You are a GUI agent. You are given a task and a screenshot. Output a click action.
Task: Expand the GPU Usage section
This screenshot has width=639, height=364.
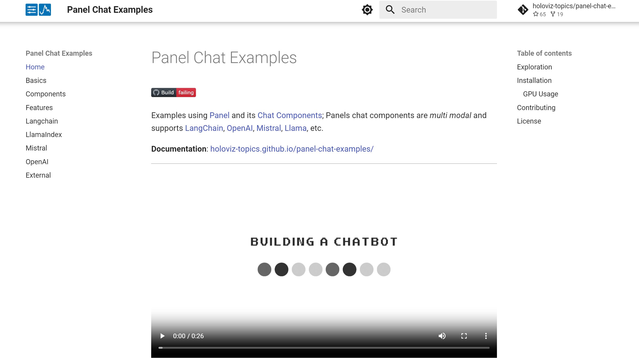541,94
